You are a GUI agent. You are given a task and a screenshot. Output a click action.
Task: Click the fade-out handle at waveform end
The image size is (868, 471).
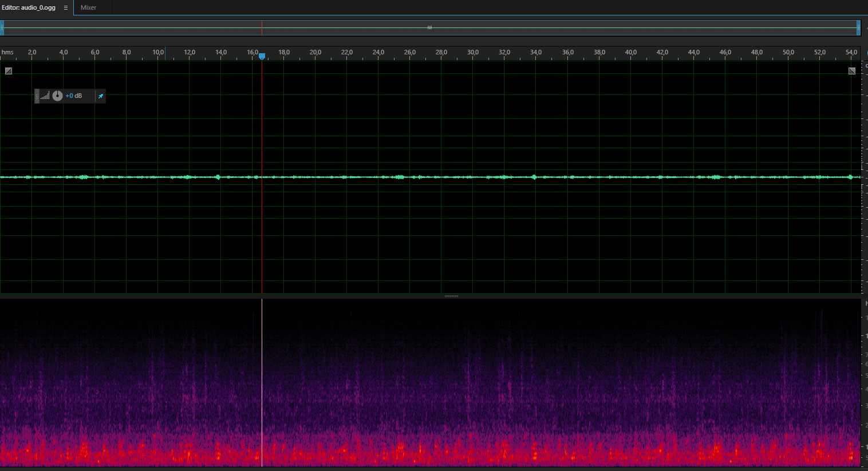tap(852, 71)
